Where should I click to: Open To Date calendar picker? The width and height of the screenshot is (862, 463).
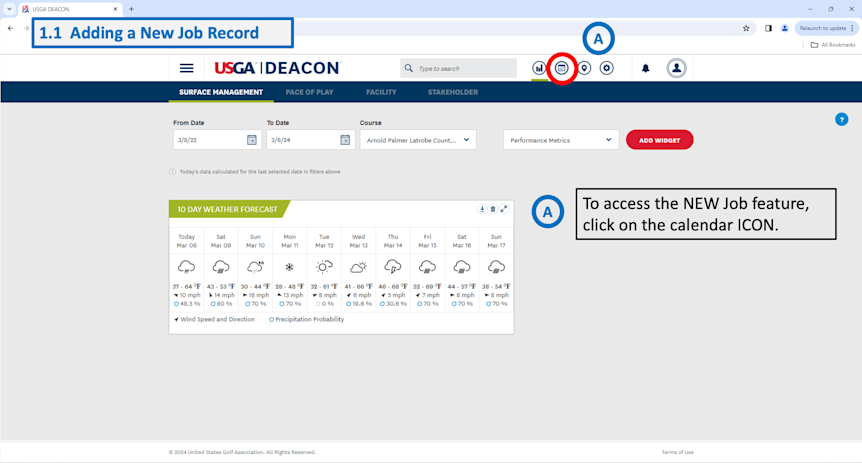[345, 140]
